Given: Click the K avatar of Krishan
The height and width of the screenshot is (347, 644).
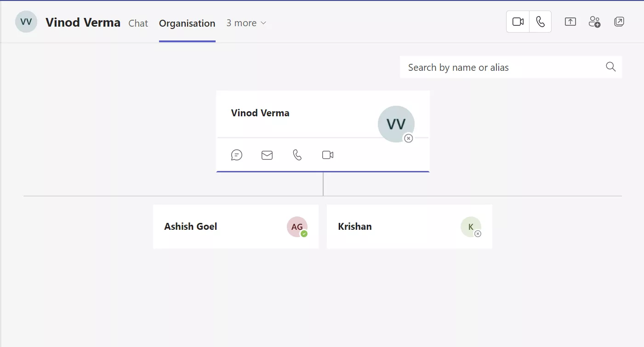Looking at the screenshot, I should click(471, 227).
